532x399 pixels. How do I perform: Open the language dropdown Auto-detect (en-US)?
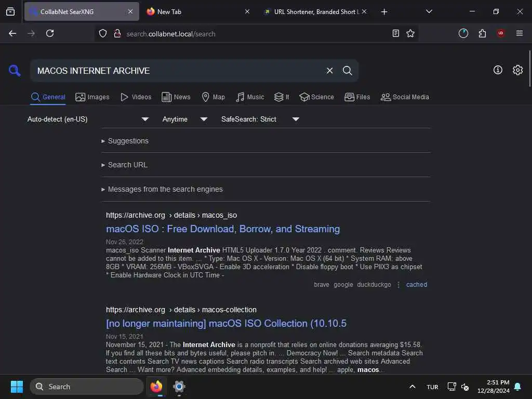pyautogui.click(x=88, y=119)
